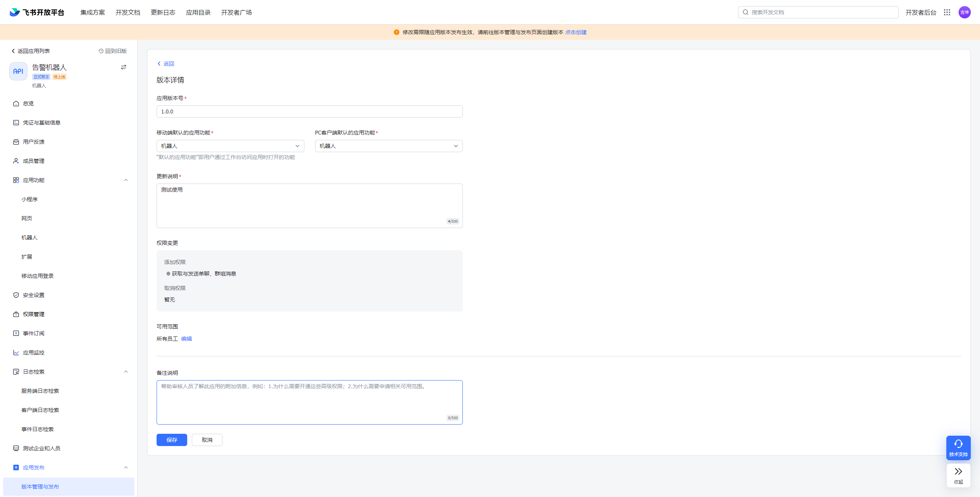Open 事件日志检索 in the sidebar
980x497 pixels.
pyautogui.click(x=38, y=429)
